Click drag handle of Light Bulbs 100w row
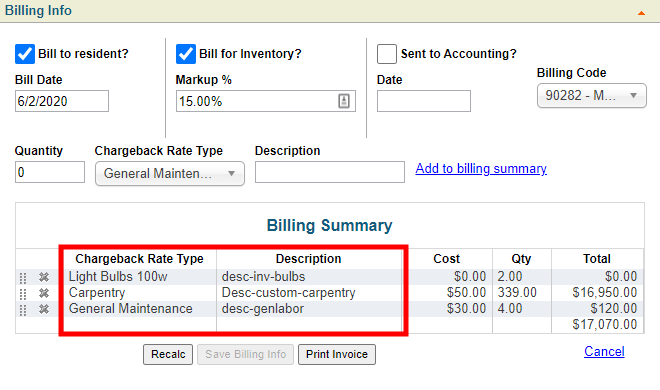This screenshot has height=390, width=660. pos(23,278)
